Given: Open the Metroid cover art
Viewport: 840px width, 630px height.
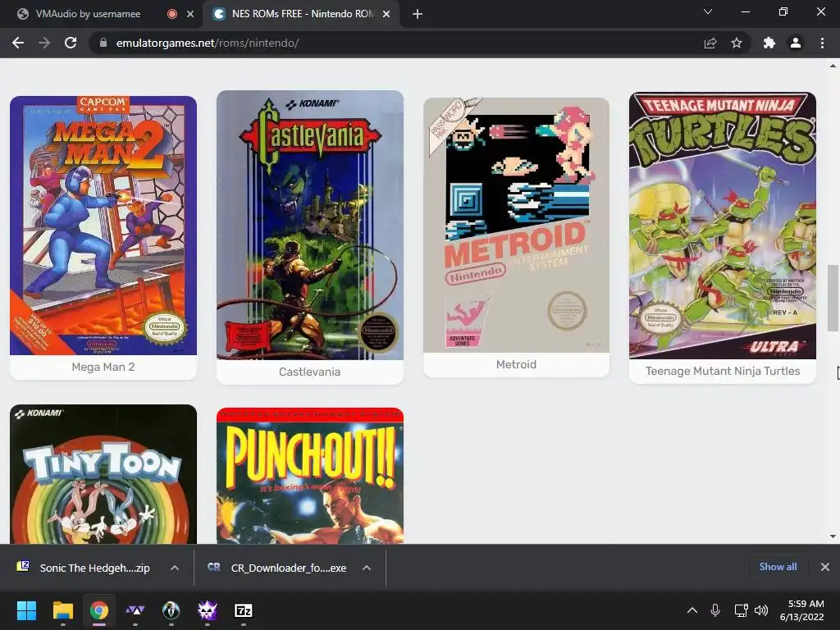Looking at the screenshot, I should click(517, 225).
